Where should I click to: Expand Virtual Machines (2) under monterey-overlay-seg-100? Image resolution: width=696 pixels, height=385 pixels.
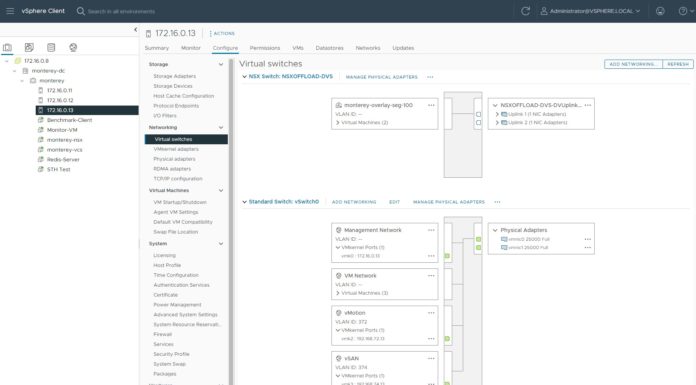pos(338,123)
